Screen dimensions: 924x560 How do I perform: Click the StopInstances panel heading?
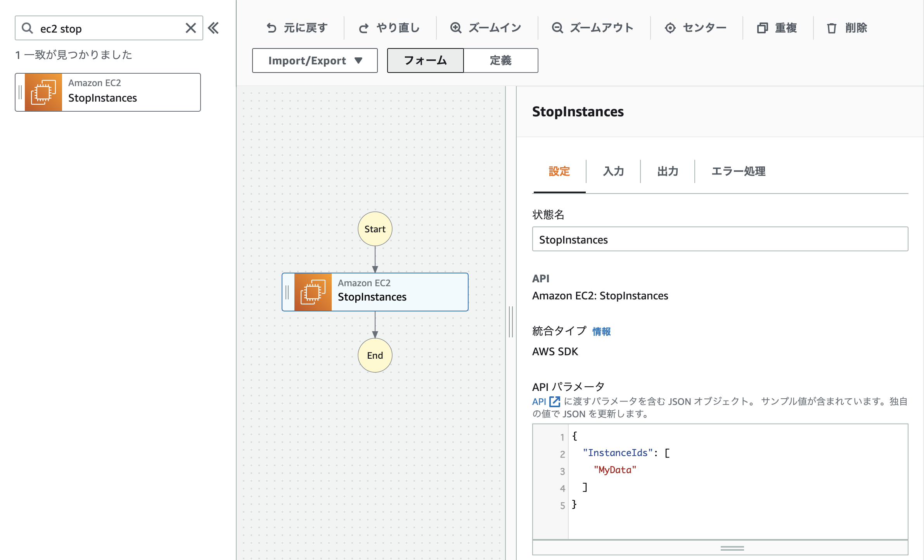tap(578, 112)
